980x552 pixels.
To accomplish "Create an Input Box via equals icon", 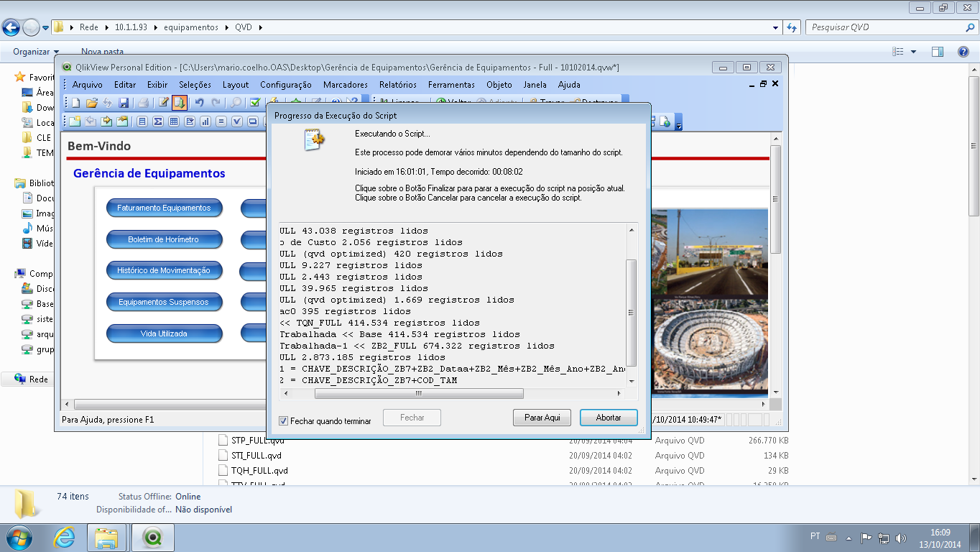I will 221,121.
